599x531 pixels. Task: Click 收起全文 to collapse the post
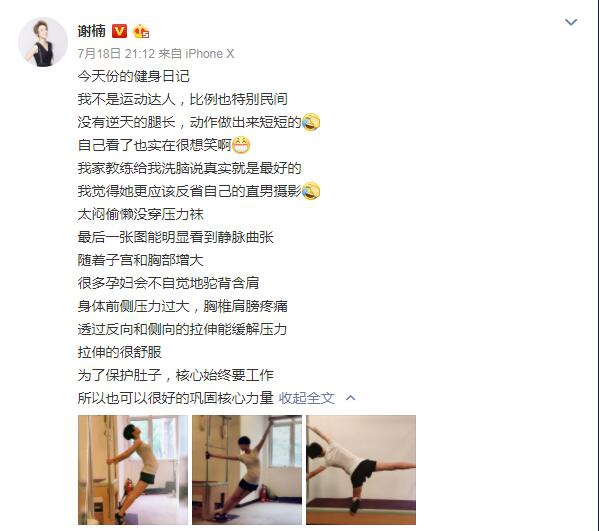pyautogui.click(x=307, y=398)
